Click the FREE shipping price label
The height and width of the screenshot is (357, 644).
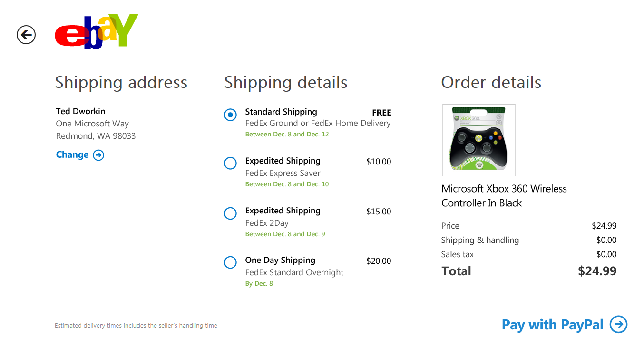381,113
